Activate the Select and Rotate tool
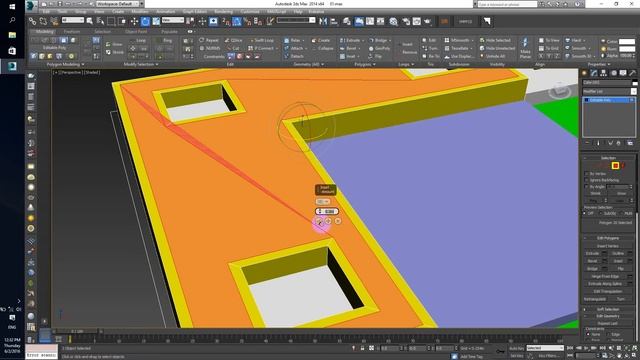Viewport: 640px width, 360px height. (145, 21)
